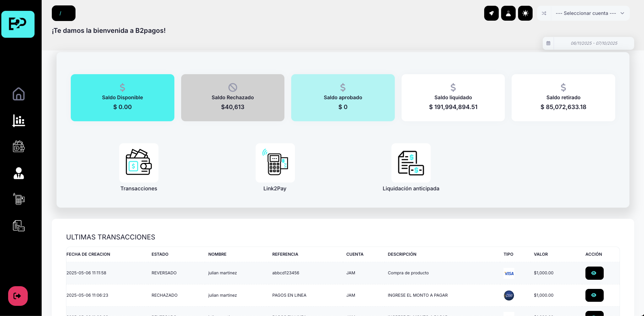Open the date range field 06/11/2025 - 07/10/2025

tap(594, 43)
